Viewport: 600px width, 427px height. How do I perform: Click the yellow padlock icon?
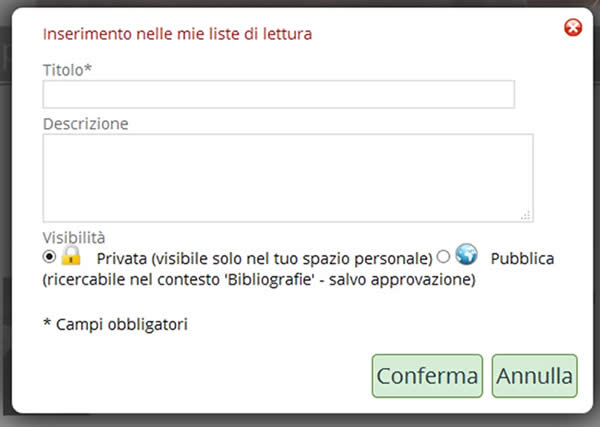point(71,256)
